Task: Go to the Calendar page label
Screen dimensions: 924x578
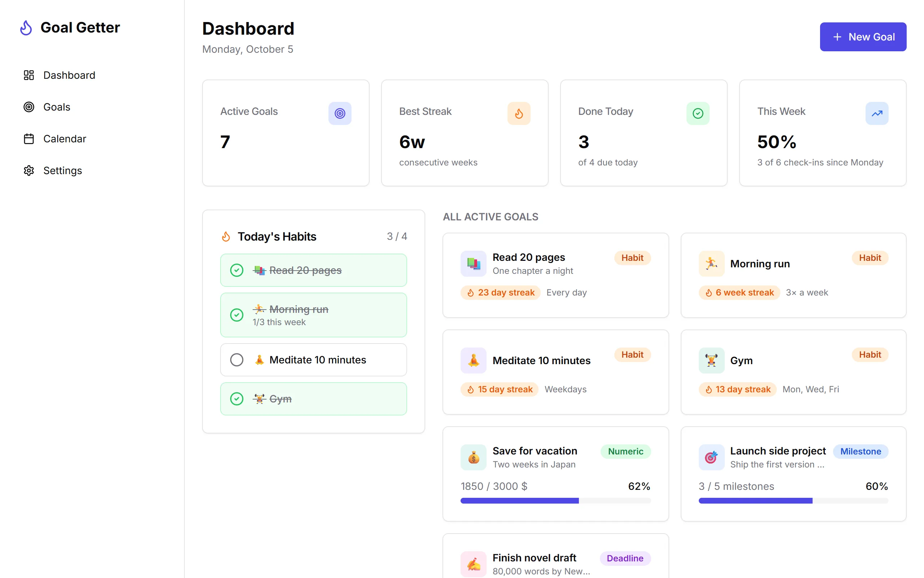Action: (x=65, y=139)
